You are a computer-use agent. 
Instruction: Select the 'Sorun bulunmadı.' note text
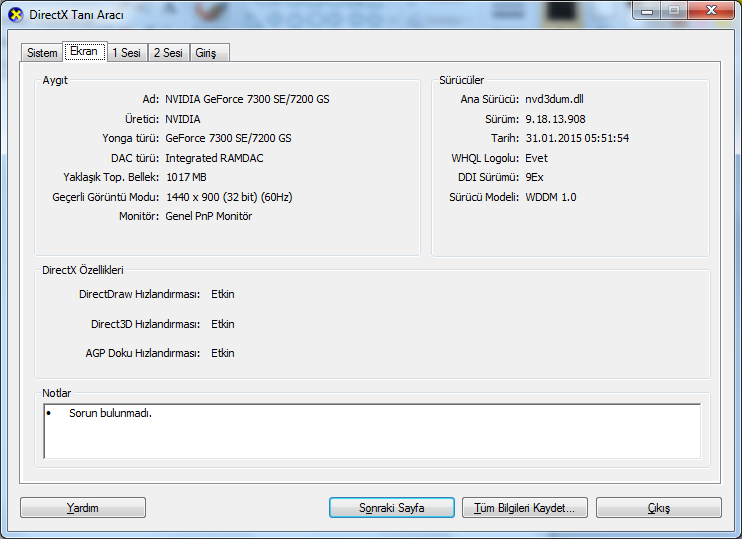pyautogui.click(x=110, y=413)
